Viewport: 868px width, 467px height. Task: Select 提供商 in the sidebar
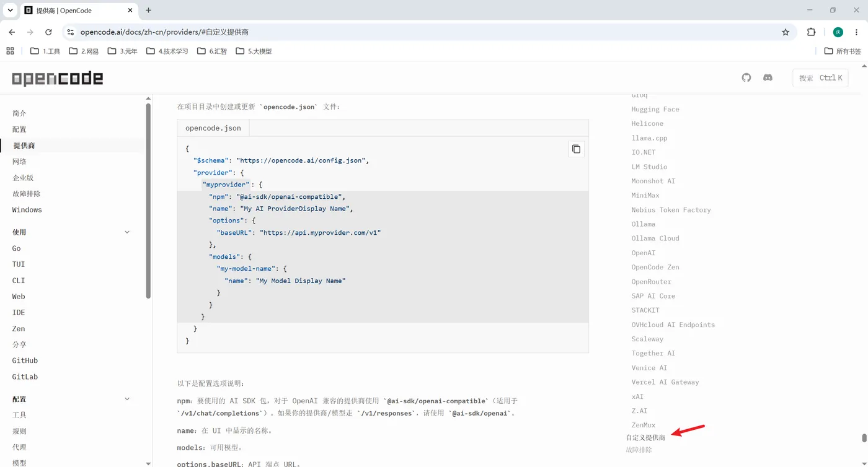24,146
